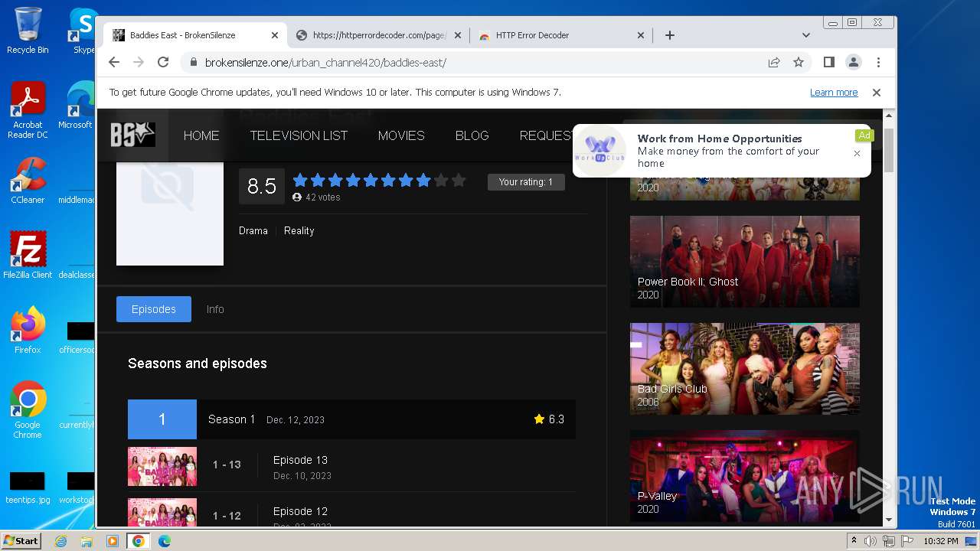This screenshot has height=551, width=980.
Task: Open Acrobat Reader DC desktop icon
Action: [28, 110]
